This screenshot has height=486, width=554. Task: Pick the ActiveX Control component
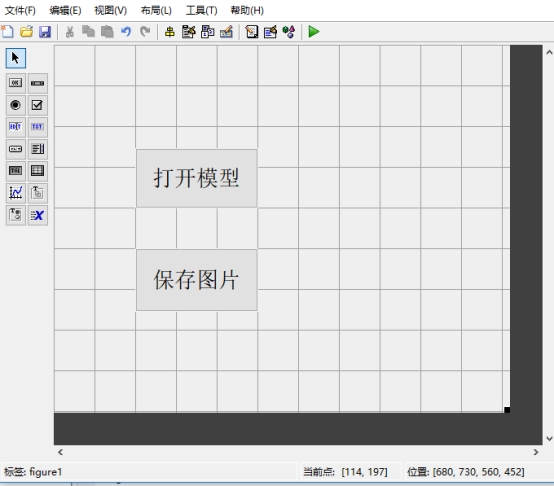coord(37,215)
